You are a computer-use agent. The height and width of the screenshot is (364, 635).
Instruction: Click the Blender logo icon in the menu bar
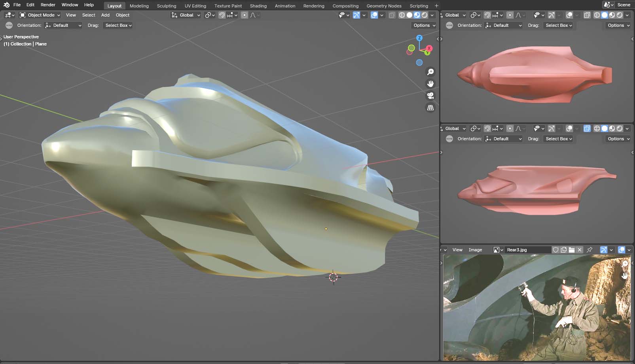(6, 5)
